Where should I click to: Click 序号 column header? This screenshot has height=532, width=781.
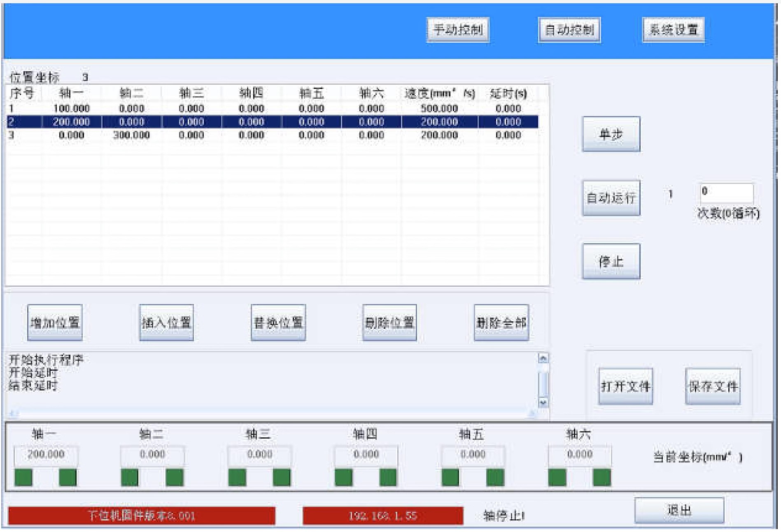[22, 93]
